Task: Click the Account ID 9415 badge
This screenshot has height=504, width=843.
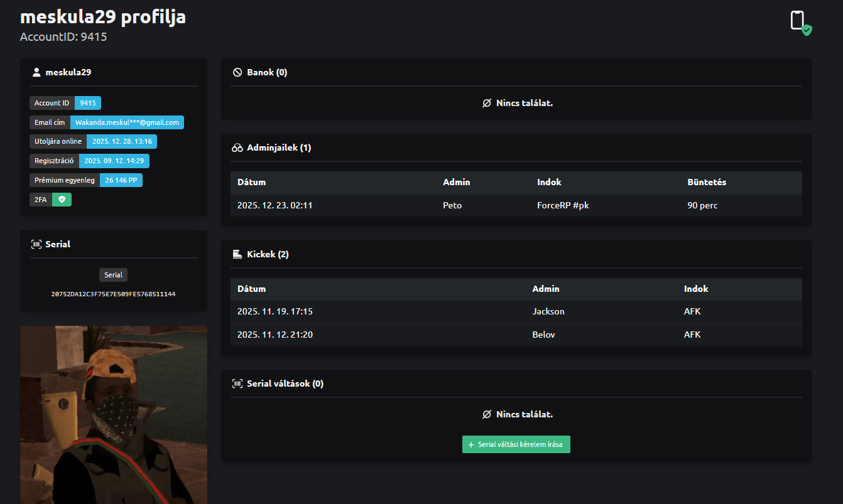Action: point(87,103)
